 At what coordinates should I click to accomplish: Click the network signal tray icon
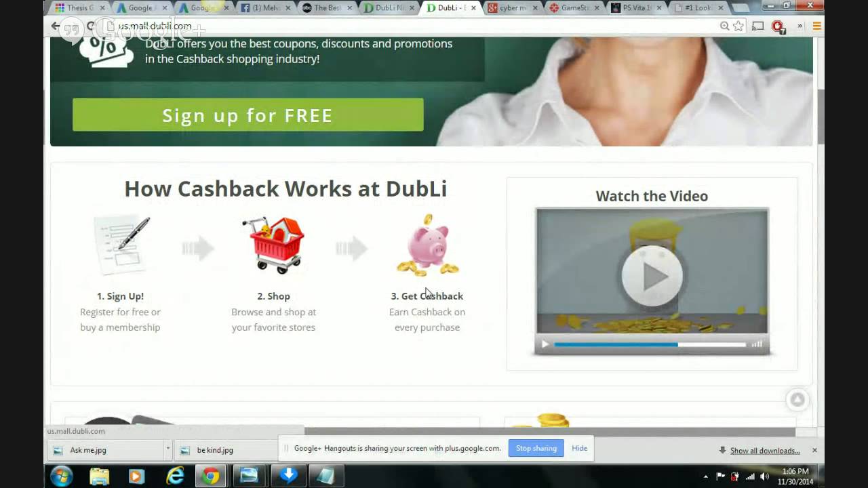(750, 476)
